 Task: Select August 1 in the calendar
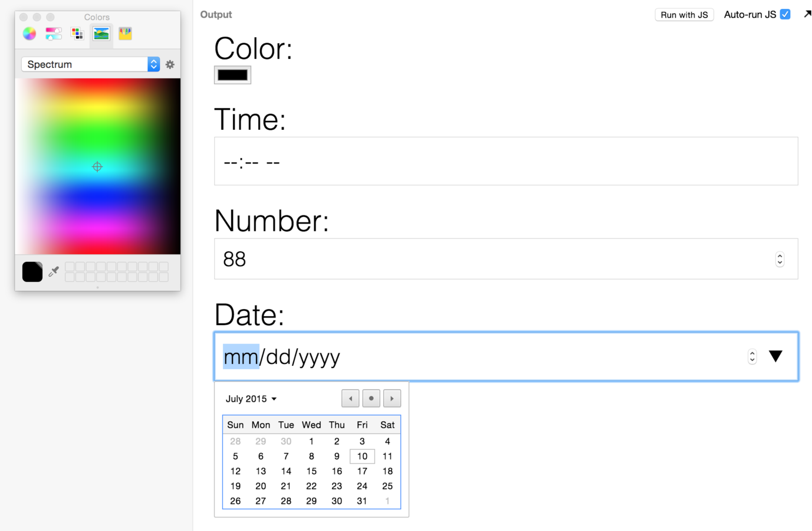click(387, 501)
